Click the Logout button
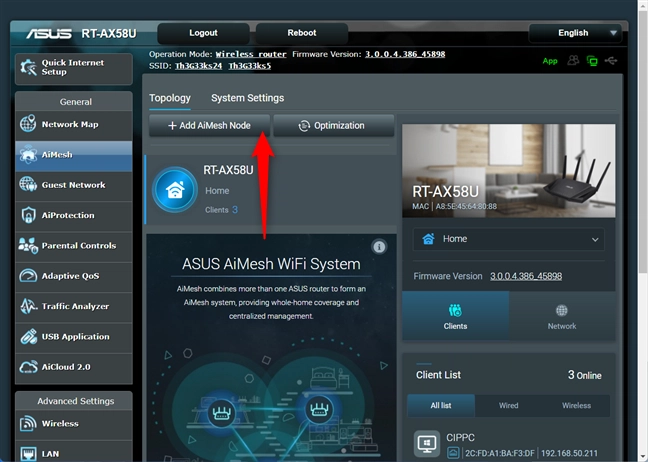Image resolution: width=648 pixels, height=462 pixels. click(203, 33)
